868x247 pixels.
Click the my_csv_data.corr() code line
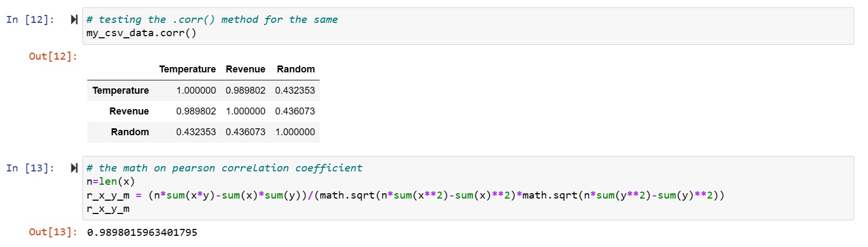pyautogui.click(x=141, y=33)
